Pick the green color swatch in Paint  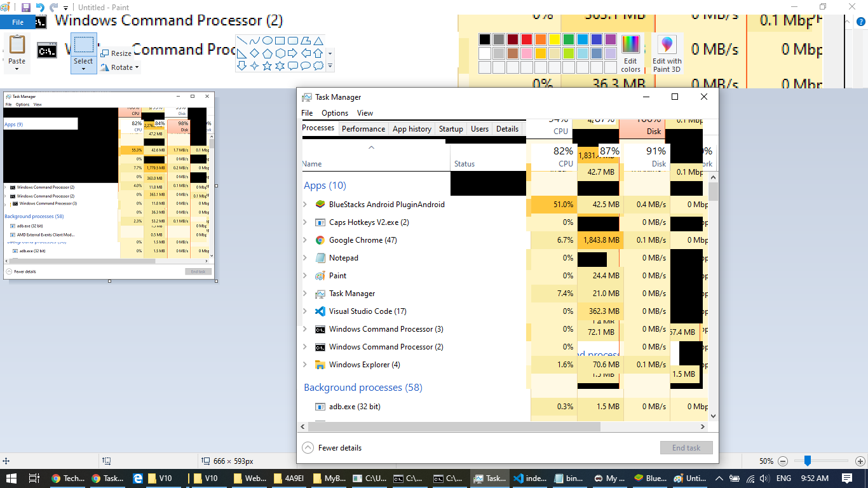pyautogui.click(x=568, y=39)
